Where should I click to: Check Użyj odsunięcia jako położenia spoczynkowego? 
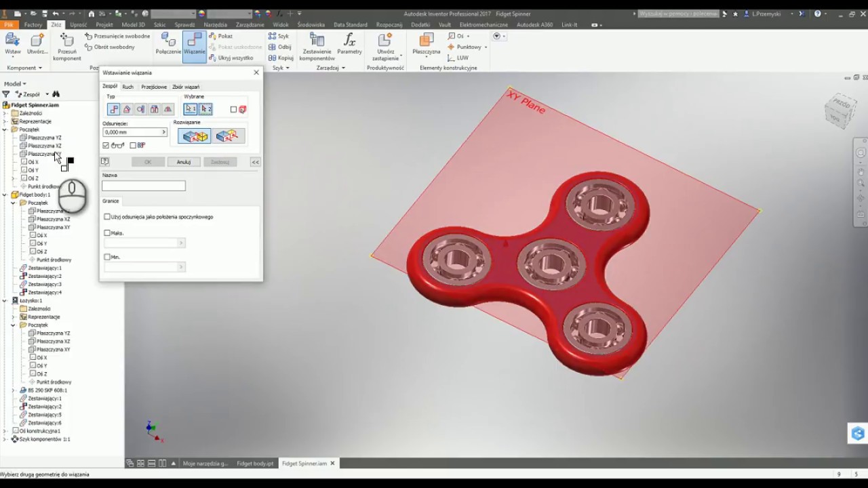107,217
